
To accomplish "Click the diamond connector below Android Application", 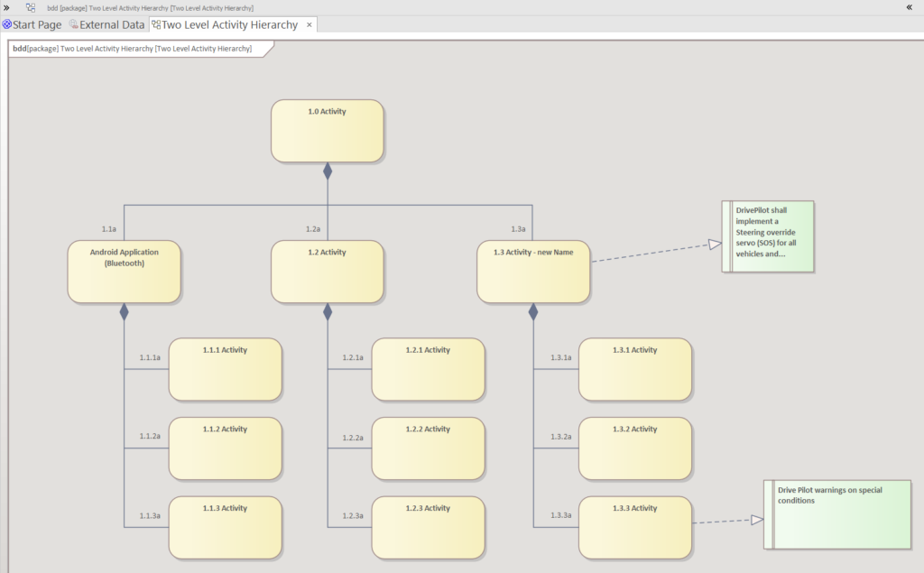I will coord(124,312).
